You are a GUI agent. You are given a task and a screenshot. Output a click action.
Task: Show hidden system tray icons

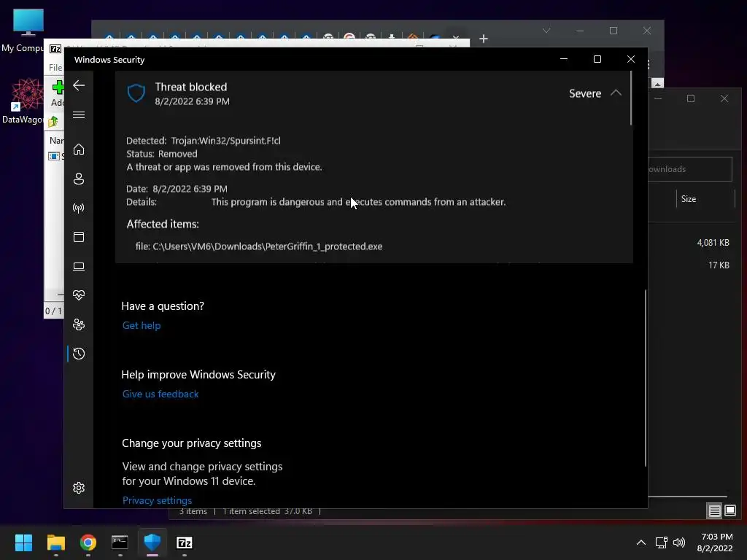coord(641,542)
